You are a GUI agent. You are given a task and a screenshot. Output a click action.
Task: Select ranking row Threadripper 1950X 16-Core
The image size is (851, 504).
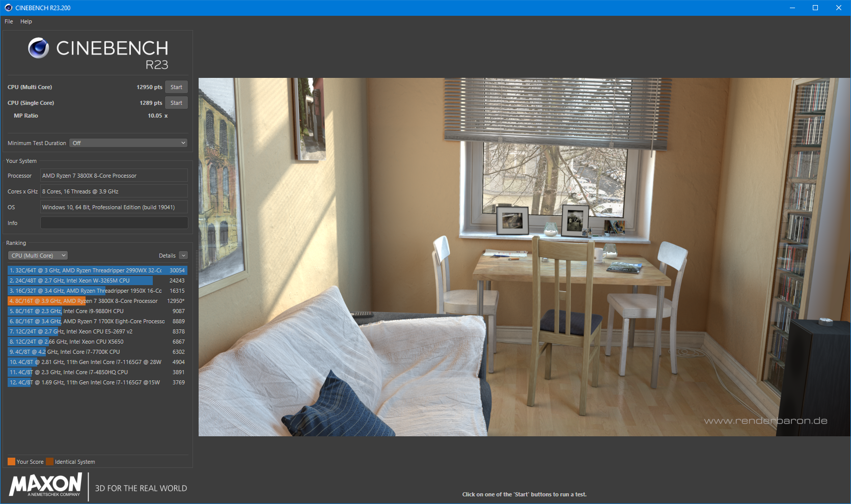(97, 291)
